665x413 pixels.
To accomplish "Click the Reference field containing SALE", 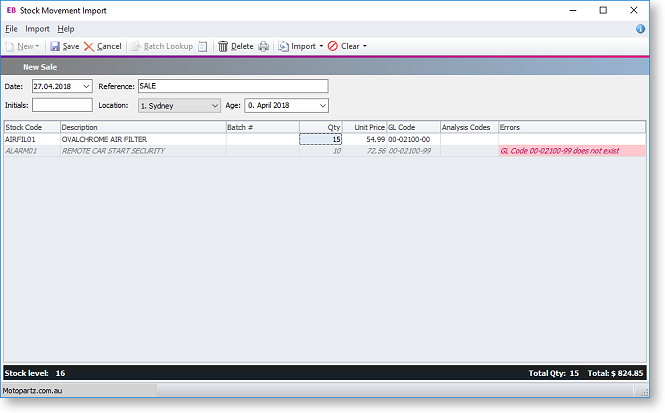I will point(233,86).
